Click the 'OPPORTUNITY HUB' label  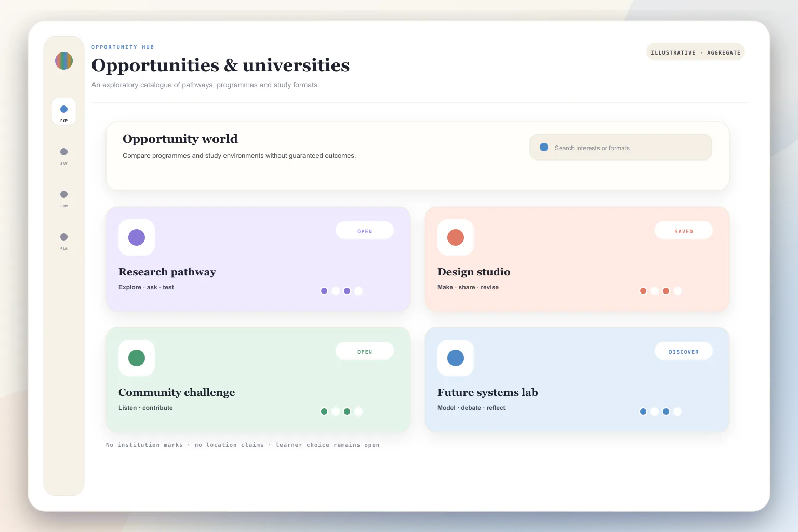(123, 47)
